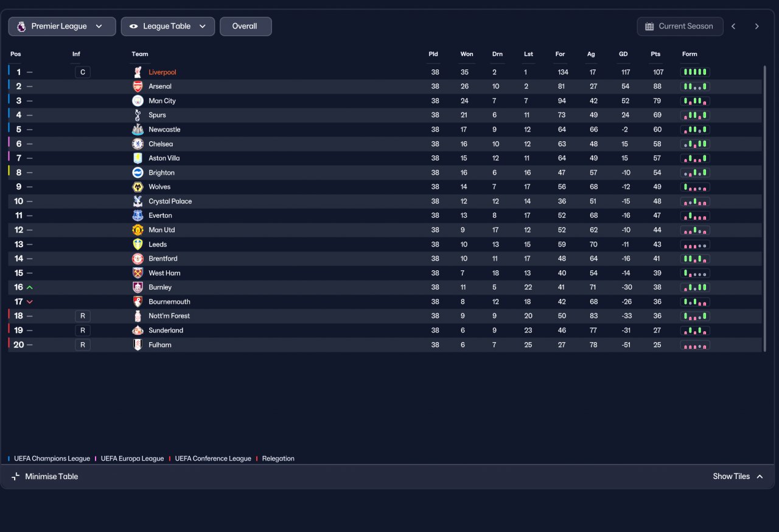Go to the previous season arrow
The image size is (779, 532).
(733, 26)
